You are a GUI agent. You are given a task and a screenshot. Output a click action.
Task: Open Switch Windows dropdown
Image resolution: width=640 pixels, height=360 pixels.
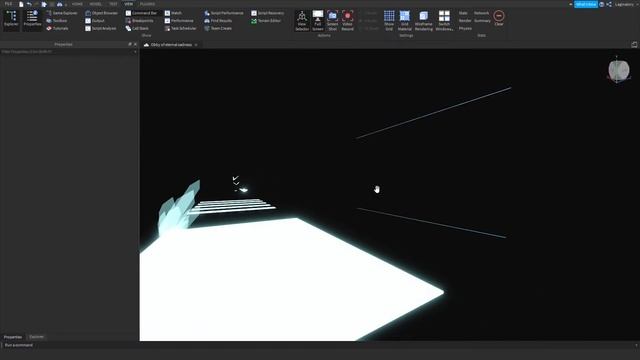pos(444,21)
